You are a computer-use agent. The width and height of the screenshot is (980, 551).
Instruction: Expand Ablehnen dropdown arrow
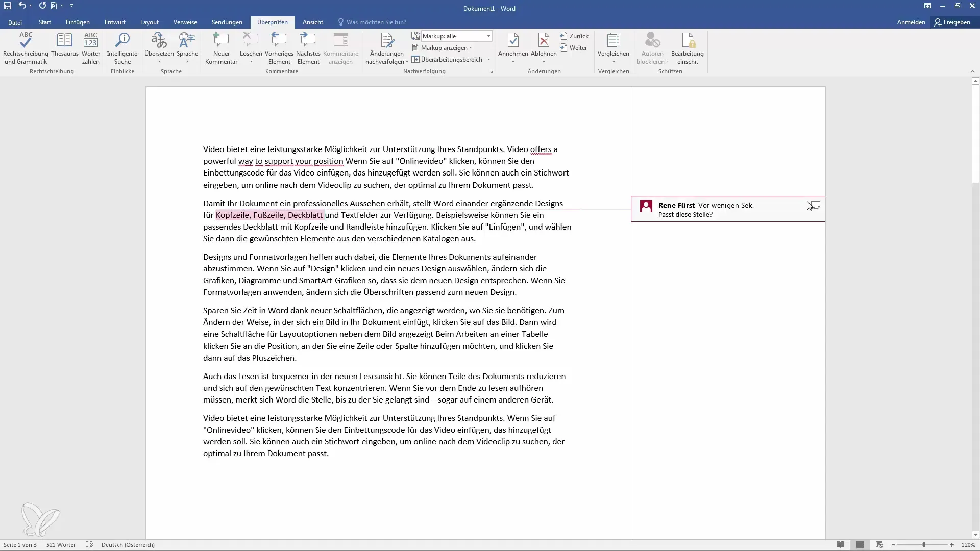click(x=544, y=62)
